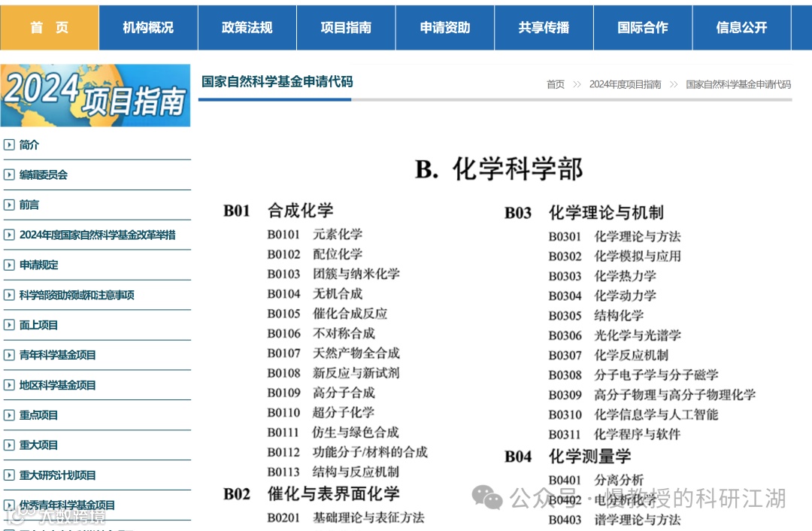The image size is (812, 531).
Task: Click the B0301 化学理论与方法 entry
Action: click(x=615, y=236)
